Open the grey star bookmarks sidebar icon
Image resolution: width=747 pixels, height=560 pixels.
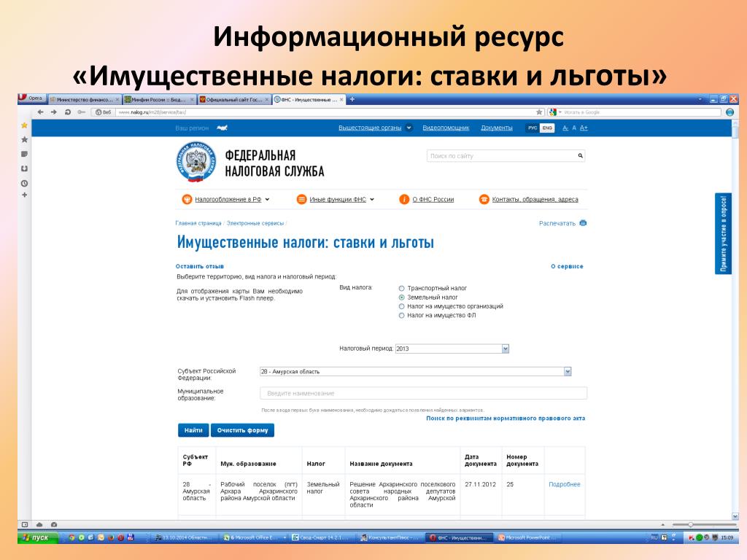click(x=24, y=139)
